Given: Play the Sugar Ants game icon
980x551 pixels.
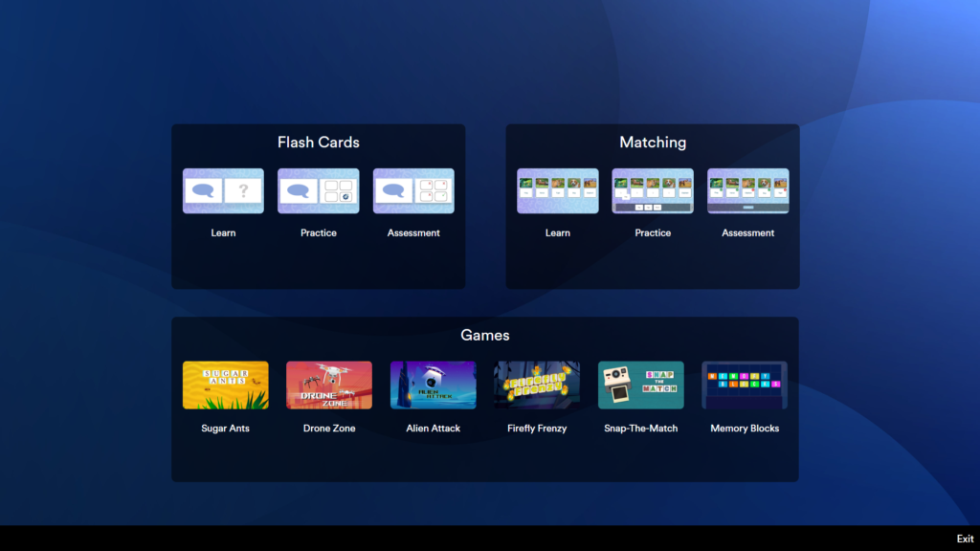Looking at the screenshot, I should pyautogui.click(x=226, y=385).
